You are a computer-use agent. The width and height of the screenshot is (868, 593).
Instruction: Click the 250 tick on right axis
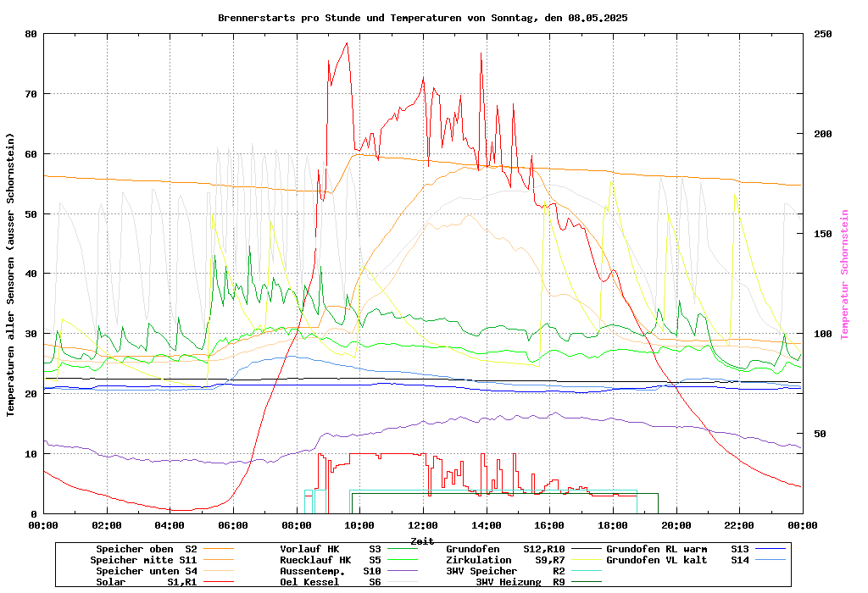[x=823, y=34]
